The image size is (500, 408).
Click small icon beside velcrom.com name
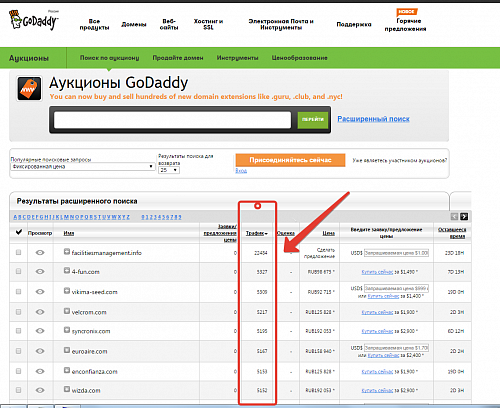67,311
